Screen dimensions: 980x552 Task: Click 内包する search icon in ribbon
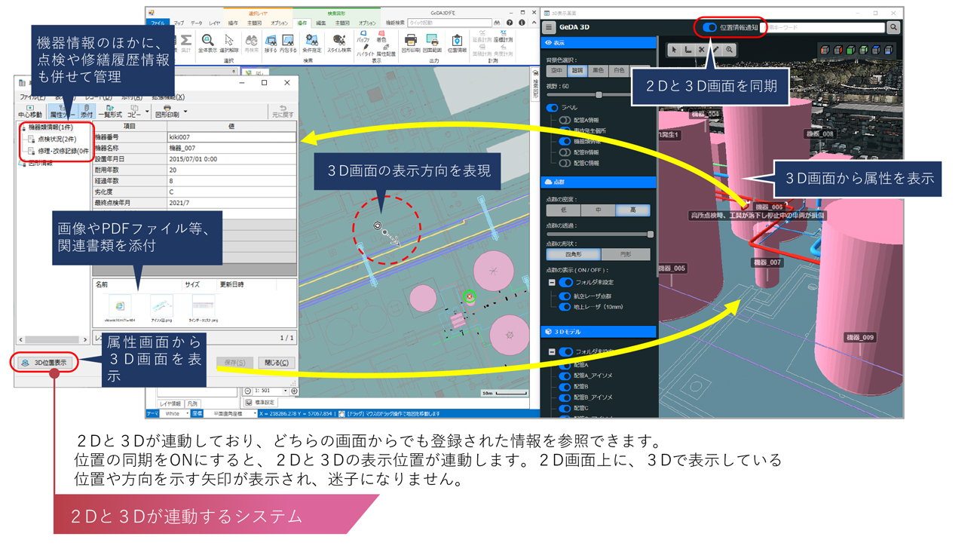click(288, 43)
